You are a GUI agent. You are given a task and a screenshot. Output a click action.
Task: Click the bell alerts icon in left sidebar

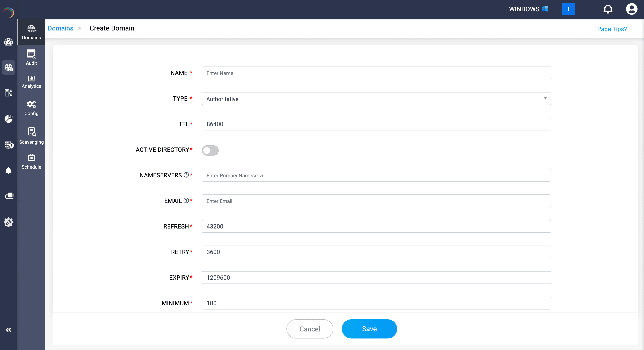(9, 170)
